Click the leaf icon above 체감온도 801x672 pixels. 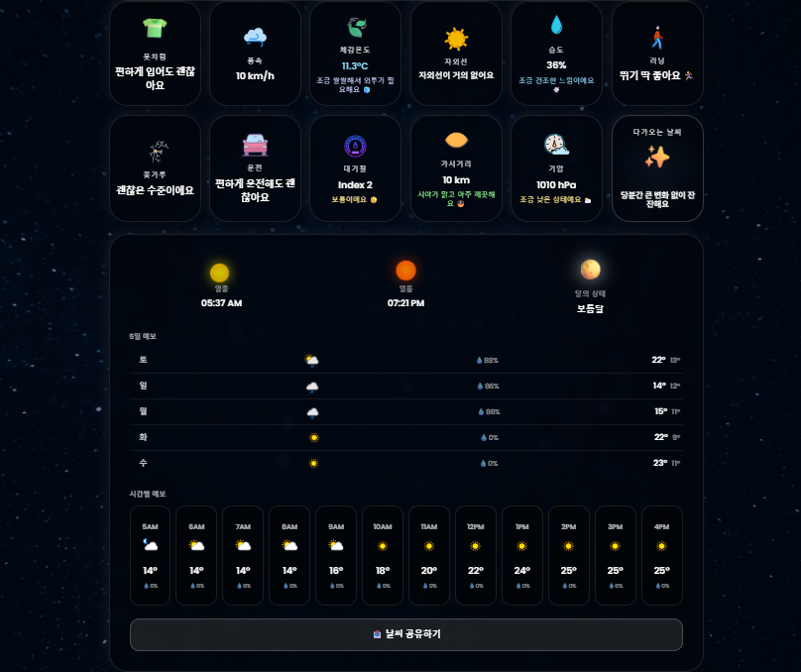356,28
